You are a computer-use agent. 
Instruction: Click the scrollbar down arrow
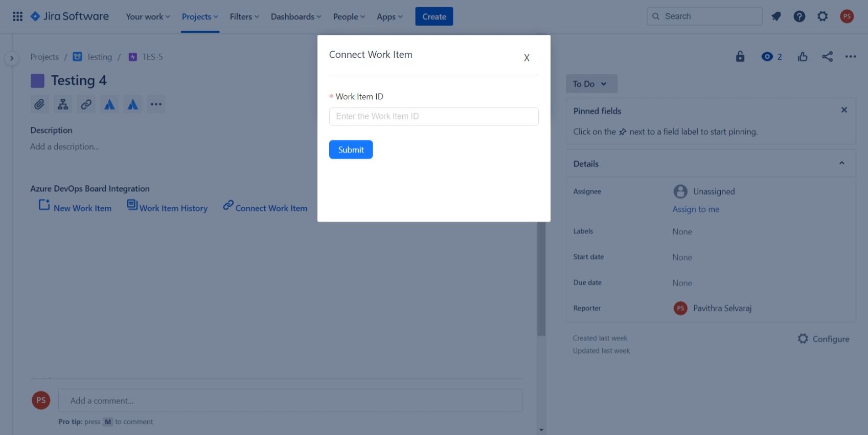pyautogui.click(x=541, y=430)
